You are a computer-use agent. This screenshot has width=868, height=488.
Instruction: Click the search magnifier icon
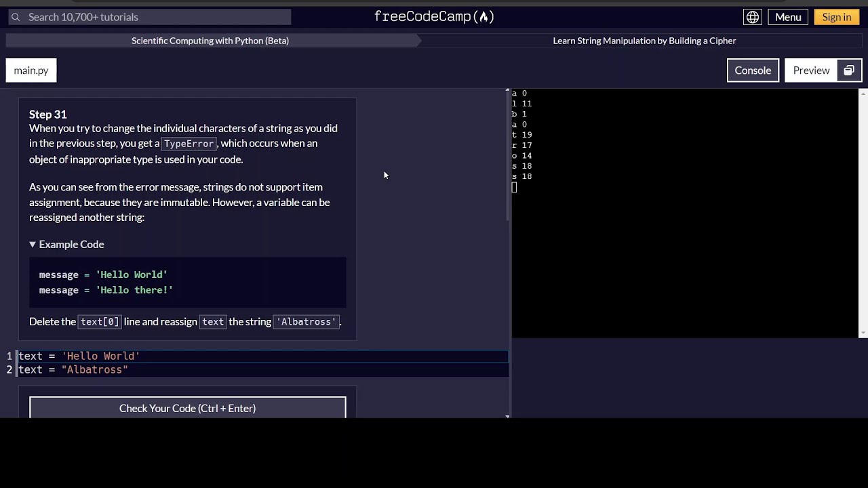point(15,17)
